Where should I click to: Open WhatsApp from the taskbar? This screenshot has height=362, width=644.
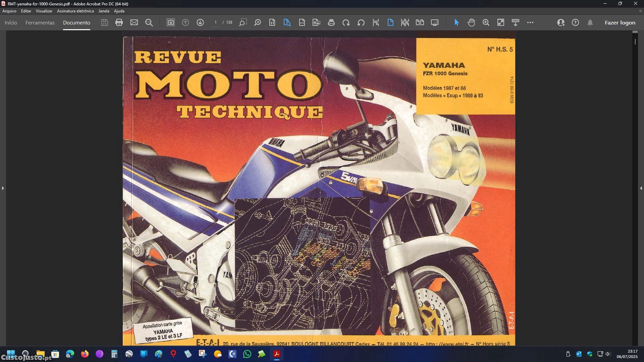(x=247, y=354)
